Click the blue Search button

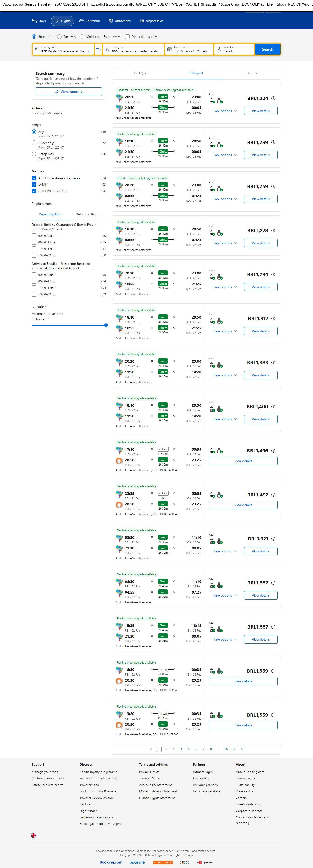click(x=268, y=49)
